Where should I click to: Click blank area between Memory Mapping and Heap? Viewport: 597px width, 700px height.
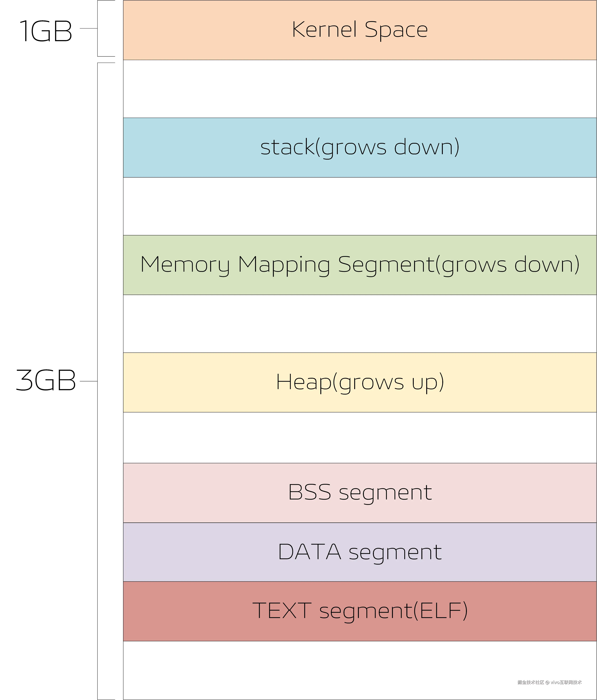[360, 324]
